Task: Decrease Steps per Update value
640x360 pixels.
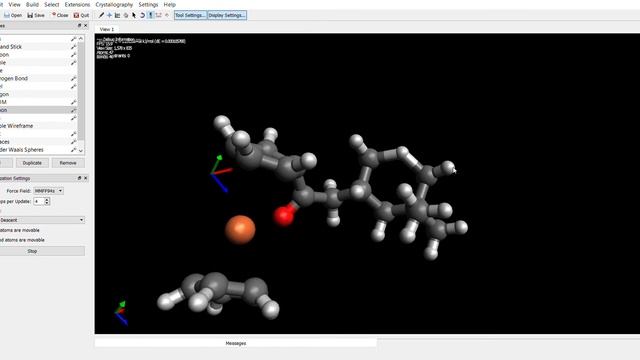Action: click(47, 203)
